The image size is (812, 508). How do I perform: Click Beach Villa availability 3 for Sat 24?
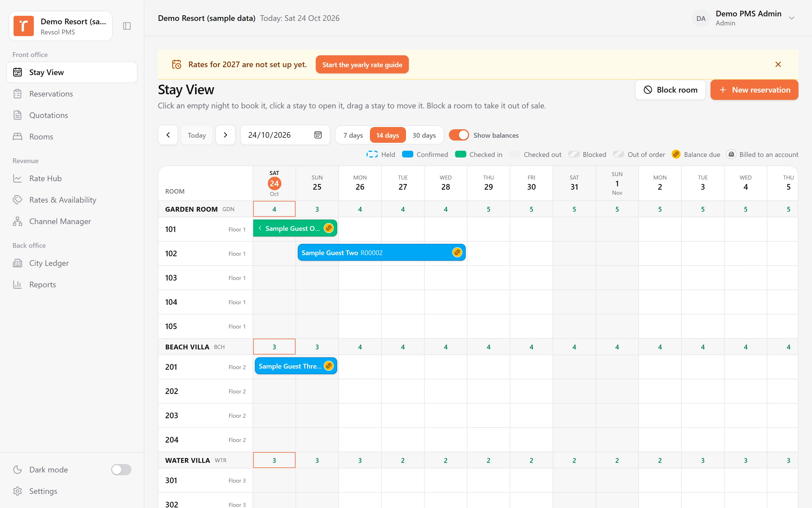tap(274, 347)
